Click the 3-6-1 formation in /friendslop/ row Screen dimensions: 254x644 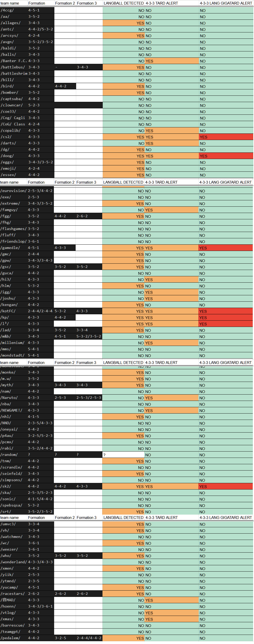[x=40, y=242]
